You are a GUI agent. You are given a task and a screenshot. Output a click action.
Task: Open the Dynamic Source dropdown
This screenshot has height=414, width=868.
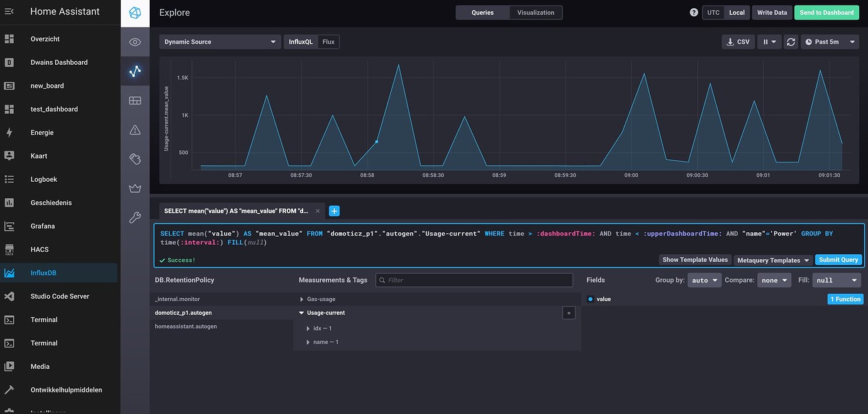(x=220, y=41)
